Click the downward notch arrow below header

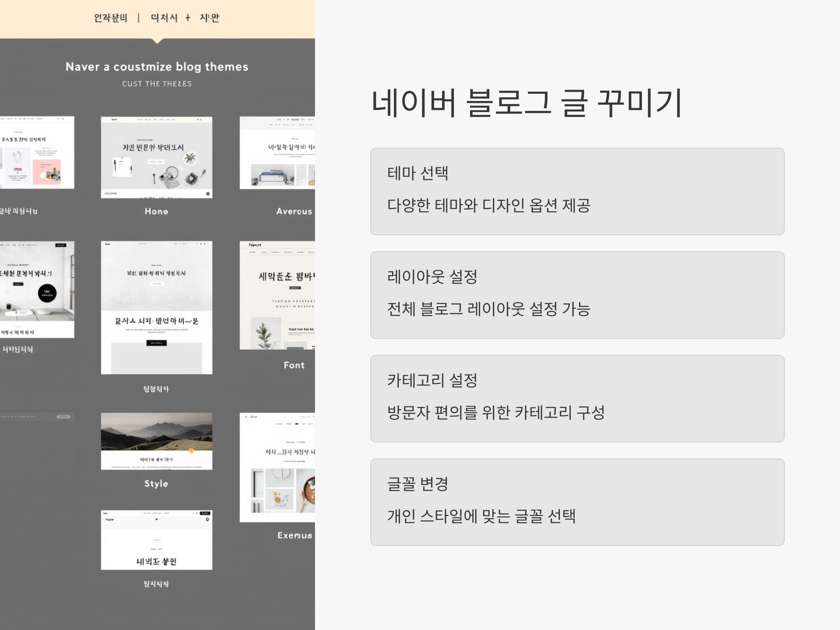[157, 41]
